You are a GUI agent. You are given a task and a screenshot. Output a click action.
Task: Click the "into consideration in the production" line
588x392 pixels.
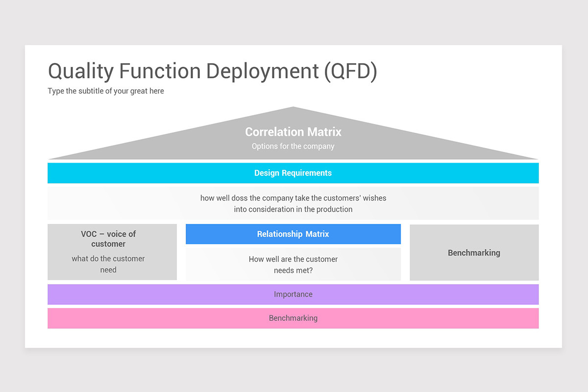293,209
